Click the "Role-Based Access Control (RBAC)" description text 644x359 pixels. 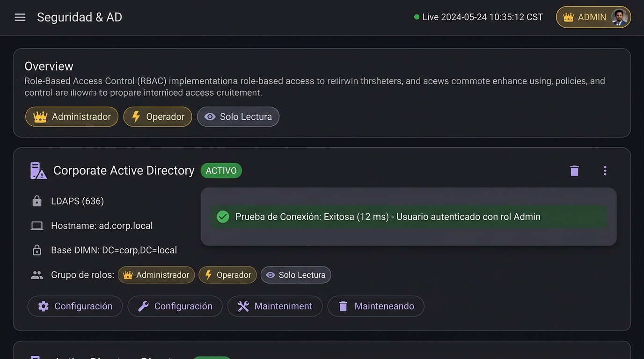[x=315, y=86]
